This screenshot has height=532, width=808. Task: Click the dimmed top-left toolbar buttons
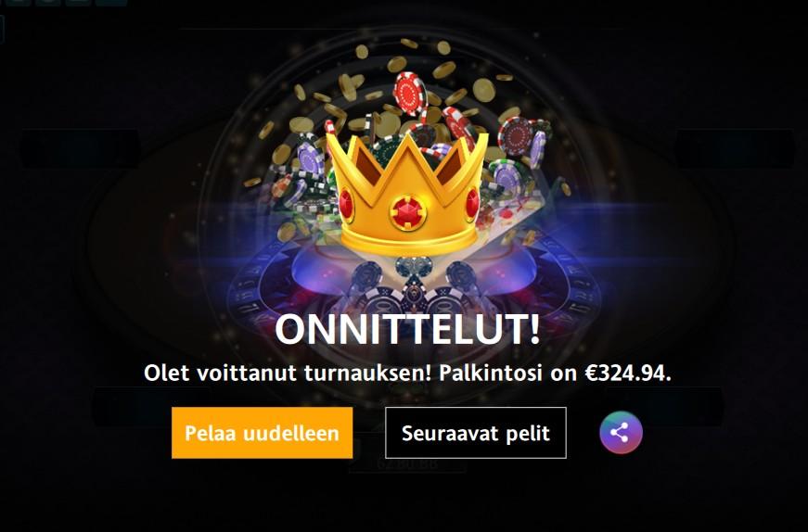point(66,3)
